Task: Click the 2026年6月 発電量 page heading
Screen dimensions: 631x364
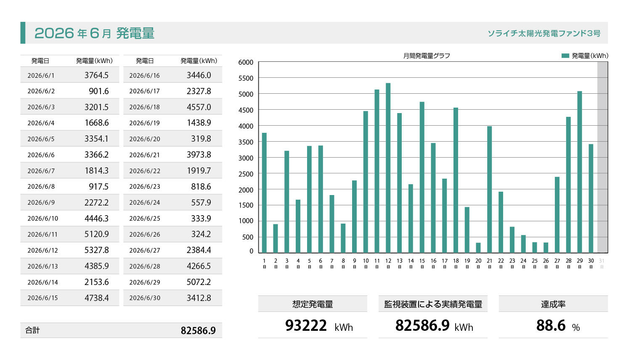Action: click(95, 33)
